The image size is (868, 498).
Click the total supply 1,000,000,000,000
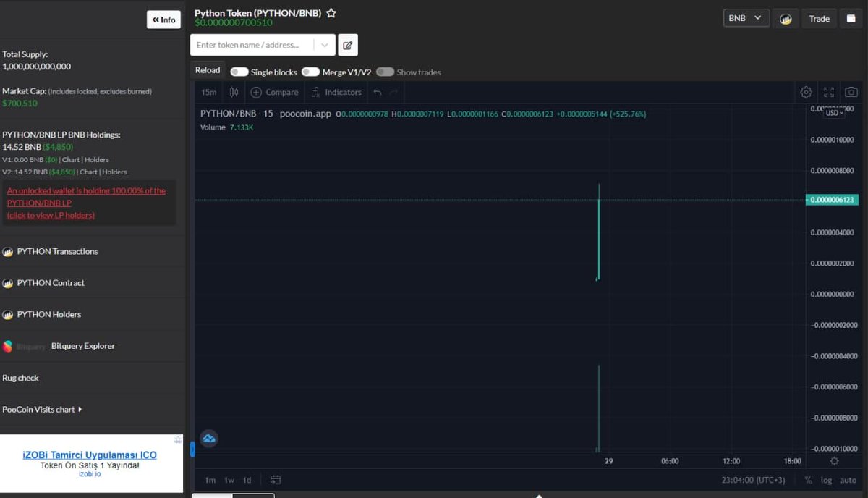[36, 67]
